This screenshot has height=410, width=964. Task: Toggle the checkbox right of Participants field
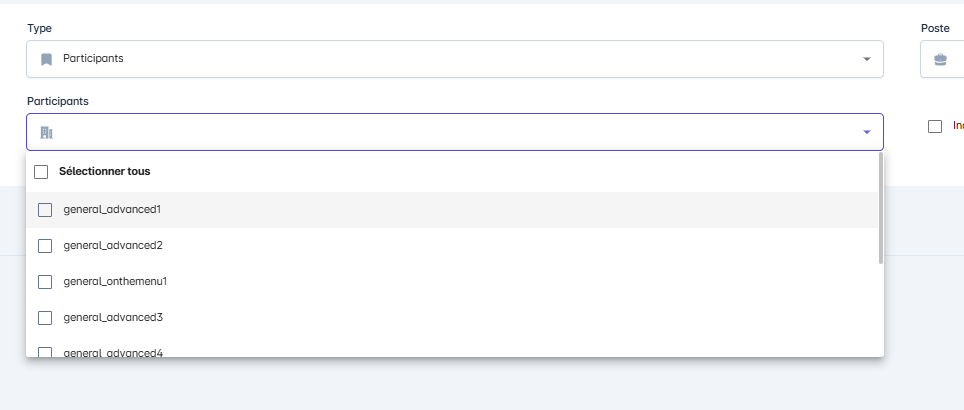click(x=935, y=126)
